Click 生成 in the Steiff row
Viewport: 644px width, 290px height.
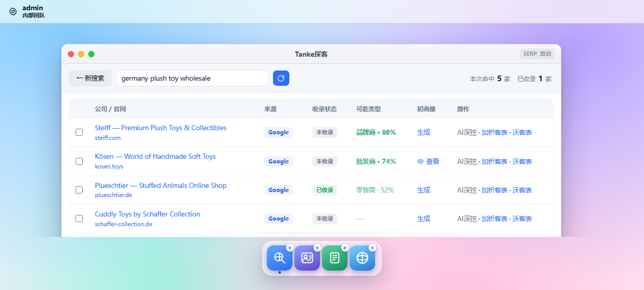click(x=424, y=132)
